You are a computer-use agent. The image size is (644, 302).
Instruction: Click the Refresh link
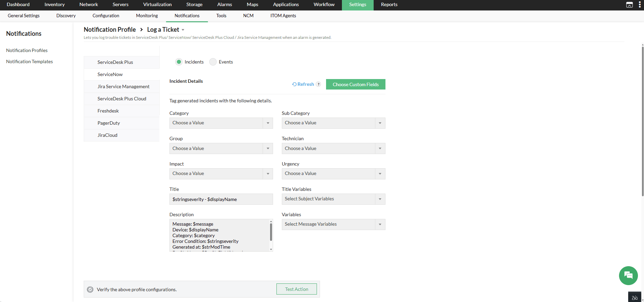coord(303,84)
